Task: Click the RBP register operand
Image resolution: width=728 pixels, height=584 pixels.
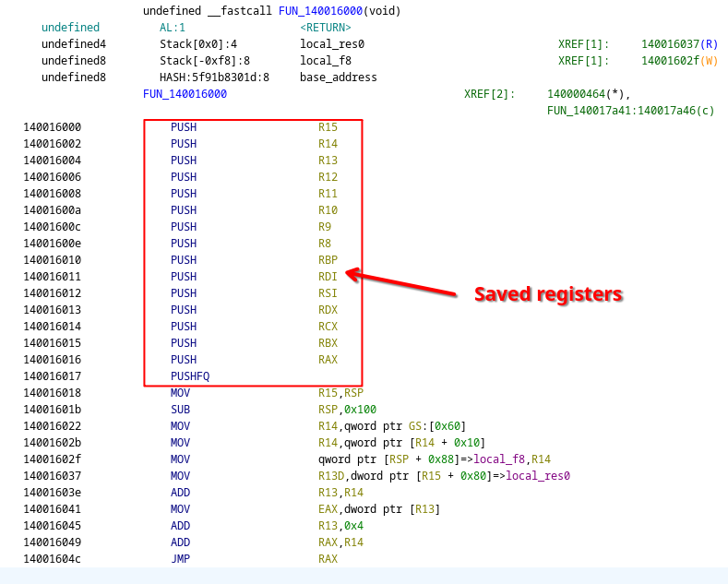Action: point(328,260)
